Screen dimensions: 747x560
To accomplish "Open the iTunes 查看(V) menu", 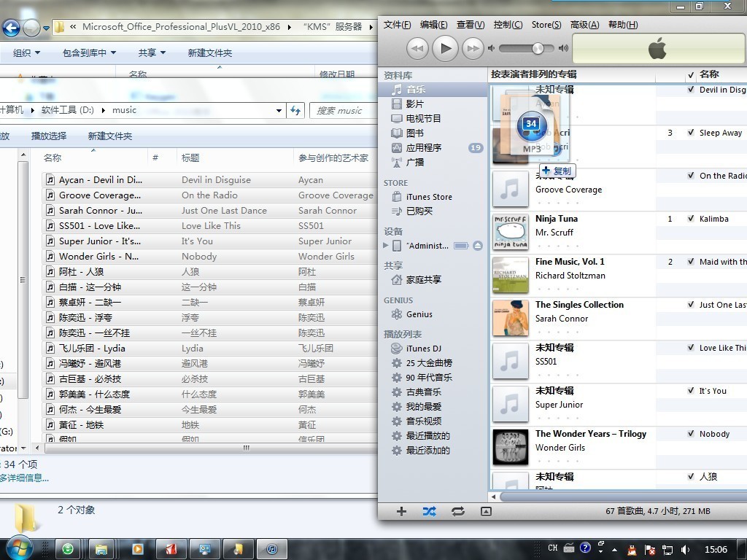I will coord(471,25).
